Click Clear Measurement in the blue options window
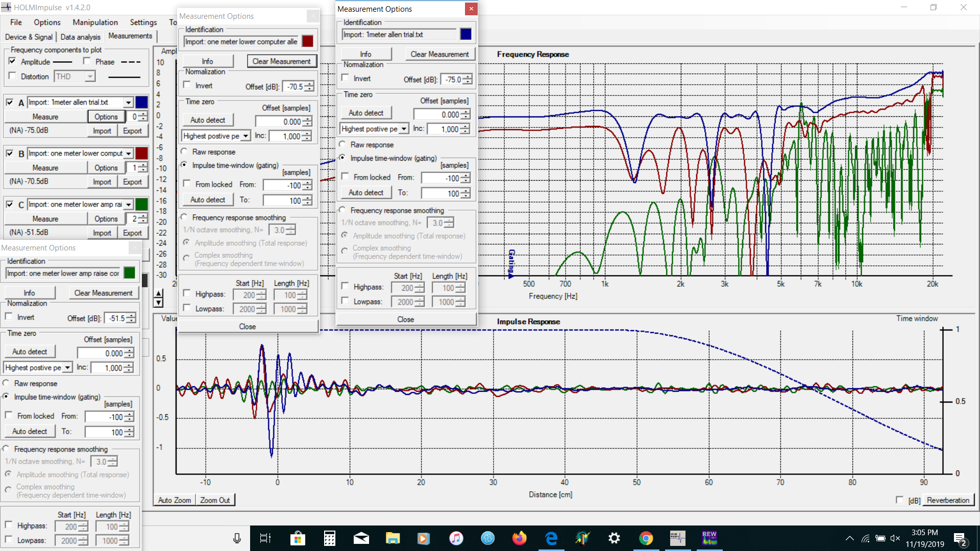 click(439, 54)
